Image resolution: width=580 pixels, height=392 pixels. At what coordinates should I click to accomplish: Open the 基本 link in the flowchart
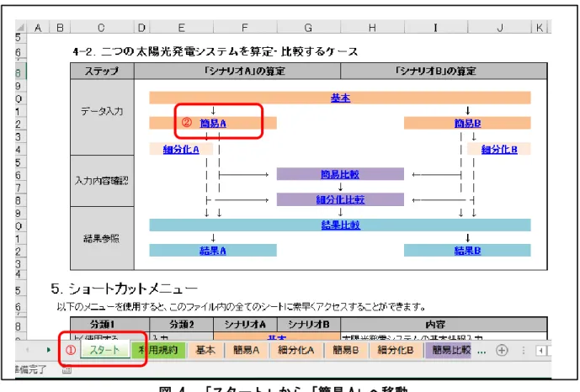click(340, 98)
